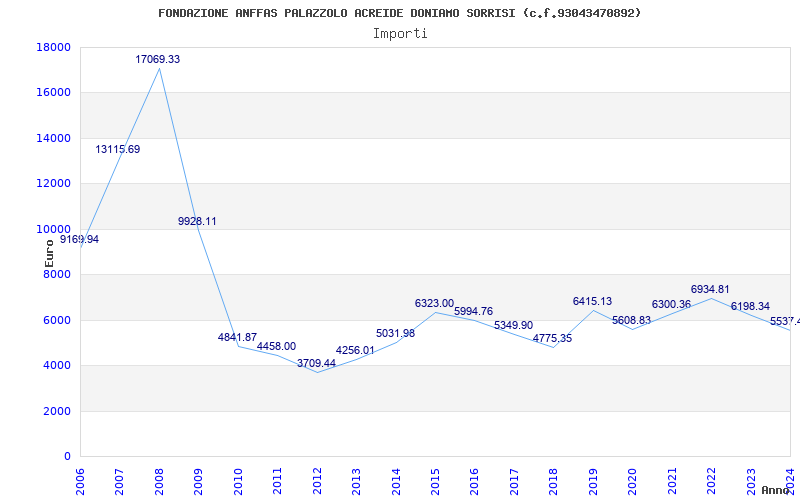
Task: Select the 4458.00 data label
Action: 276,346
